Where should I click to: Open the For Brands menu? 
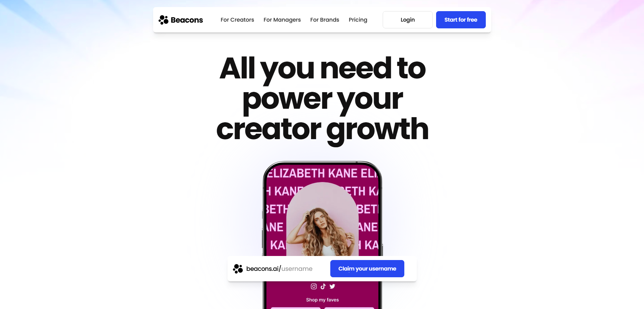click(x=325, y=20)
